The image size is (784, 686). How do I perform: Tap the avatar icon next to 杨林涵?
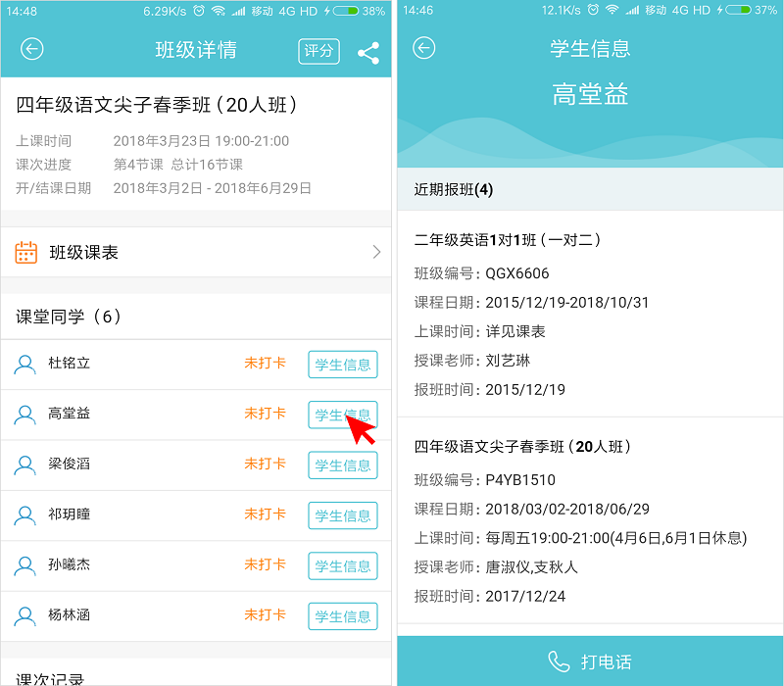click(25, 616)
